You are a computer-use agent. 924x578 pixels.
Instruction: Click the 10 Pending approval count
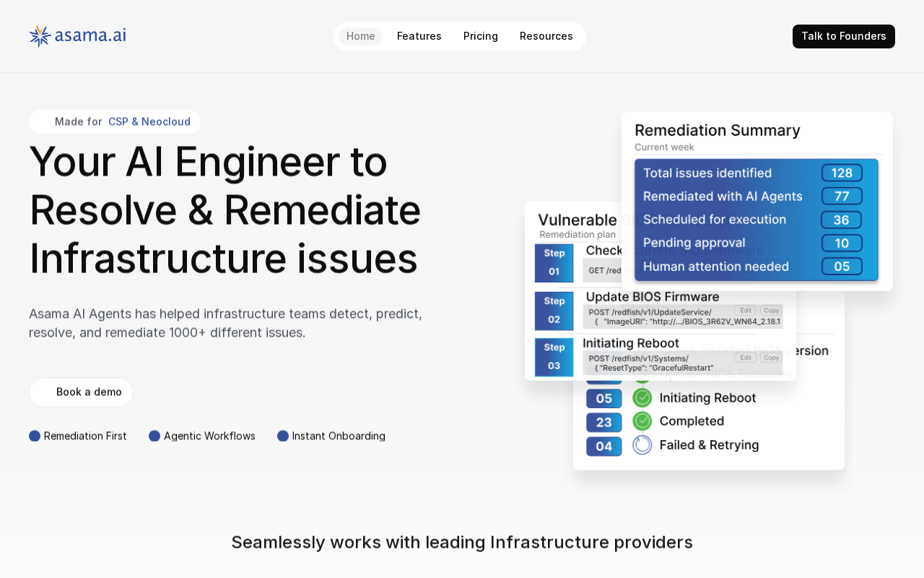[x=842, y=243]
